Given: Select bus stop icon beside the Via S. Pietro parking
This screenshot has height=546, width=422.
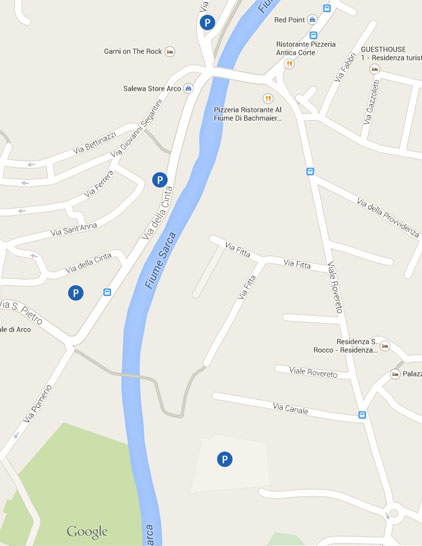Looking at the screenshot, I should tap(107, 292).
